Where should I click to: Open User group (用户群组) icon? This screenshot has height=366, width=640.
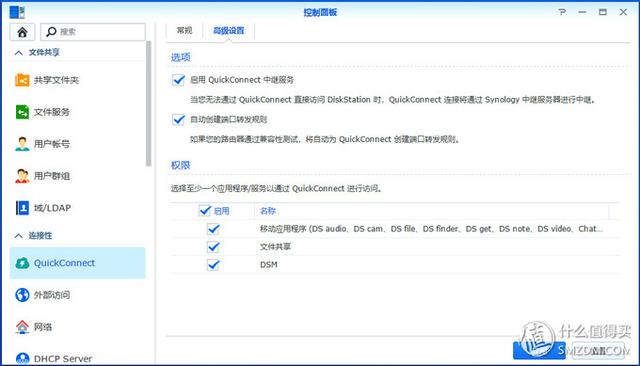(x=22, y=176)
